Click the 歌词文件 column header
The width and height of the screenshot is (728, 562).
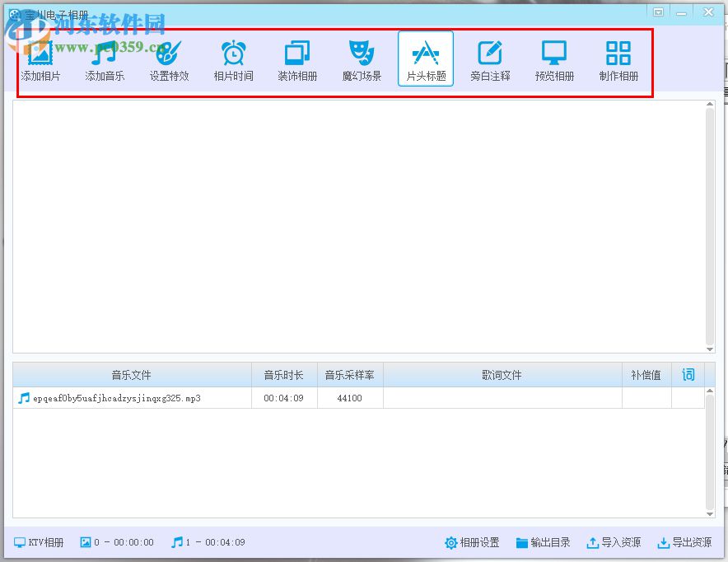point(502,375)
